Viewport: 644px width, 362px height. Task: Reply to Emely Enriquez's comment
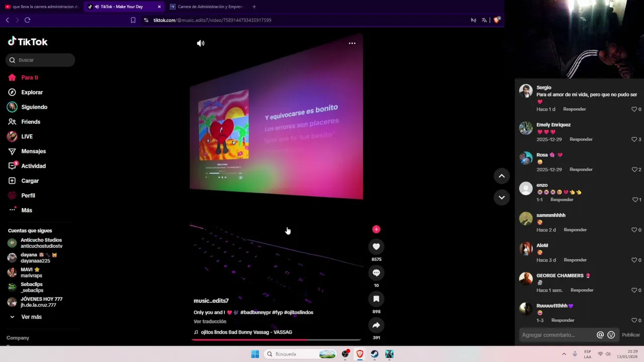pos(581,139)
